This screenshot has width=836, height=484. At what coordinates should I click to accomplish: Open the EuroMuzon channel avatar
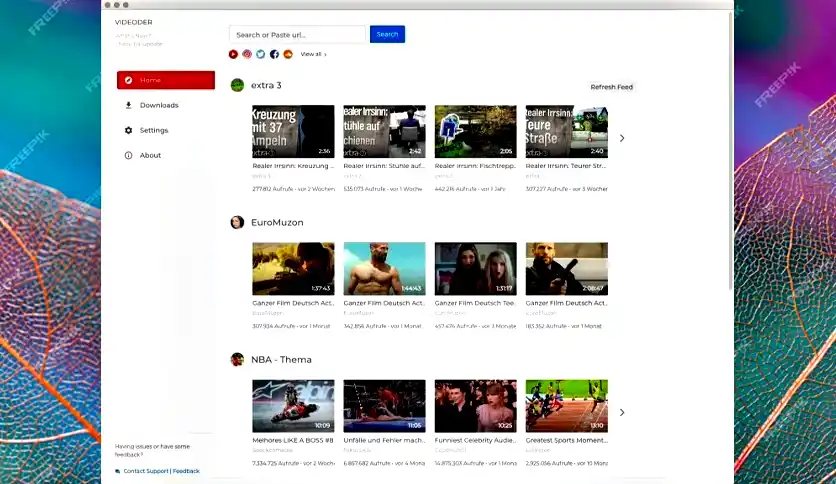237,222
